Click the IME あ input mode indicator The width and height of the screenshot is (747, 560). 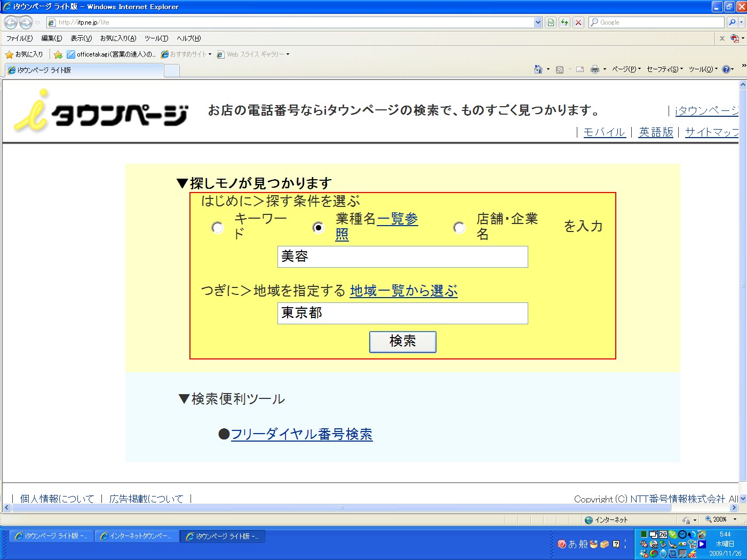(573, 544)
